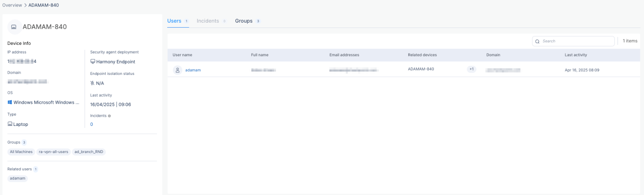The width and height of the screenshot is (644, 195).
Task: Expand the +1 related devices badge
Action: 471,70
